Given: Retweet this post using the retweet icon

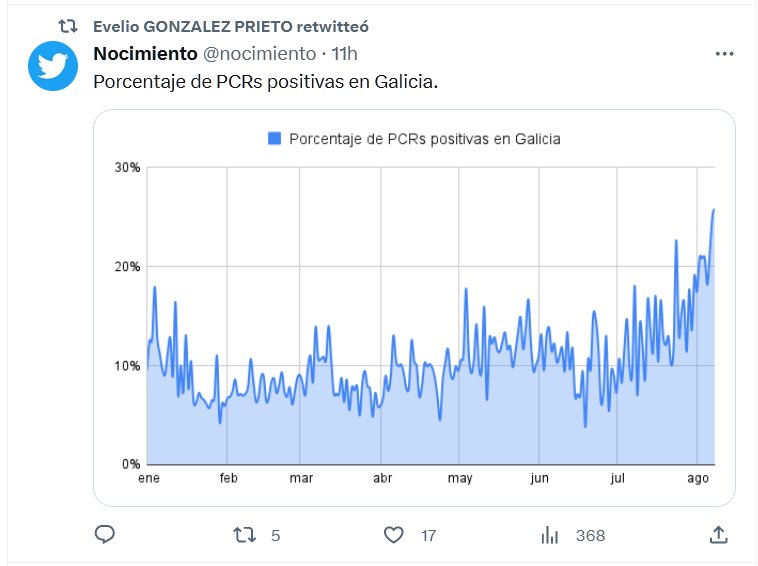Looking at the screenshot, I should point(244,535).
